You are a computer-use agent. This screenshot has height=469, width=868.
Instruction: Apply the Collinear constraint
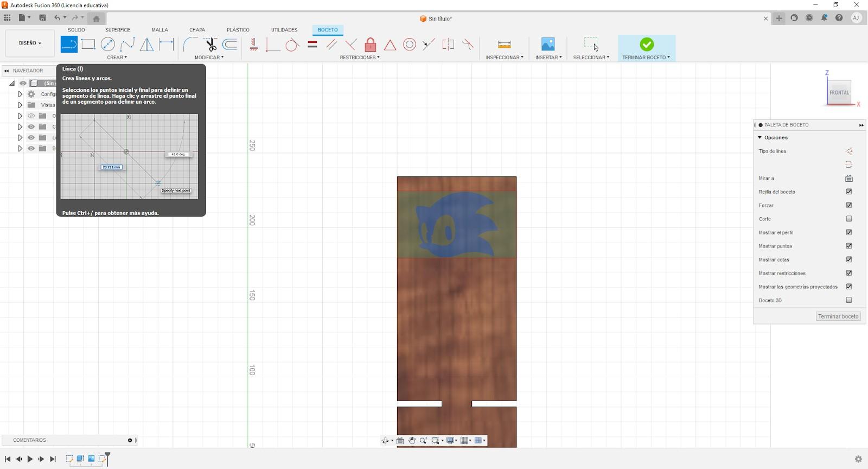(x=429, y=45)
